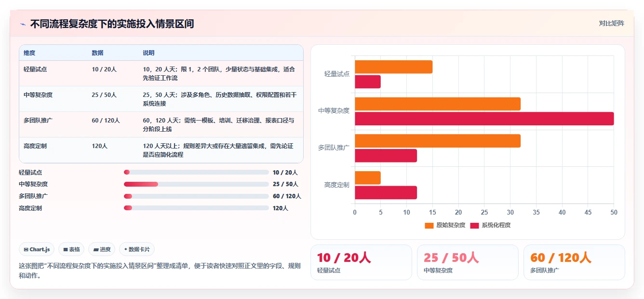Click the 中等复杂度 progress bar
This screenshot has width=644, height=299.
coord(196,184)
